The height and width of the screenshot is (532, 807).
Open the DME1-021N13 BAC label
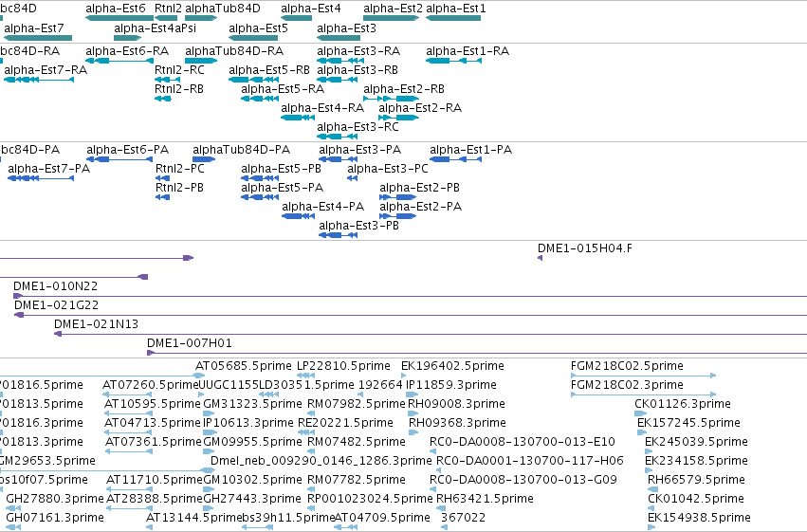pos(96,324)
